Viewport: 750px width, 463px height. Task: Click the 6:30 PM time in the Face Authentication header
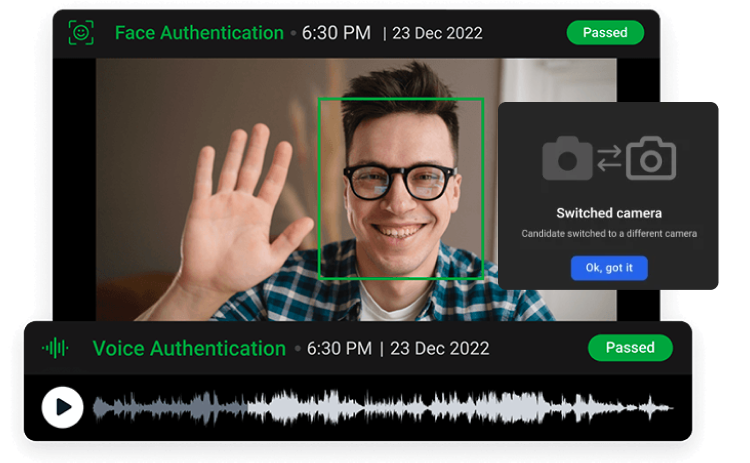336,33
